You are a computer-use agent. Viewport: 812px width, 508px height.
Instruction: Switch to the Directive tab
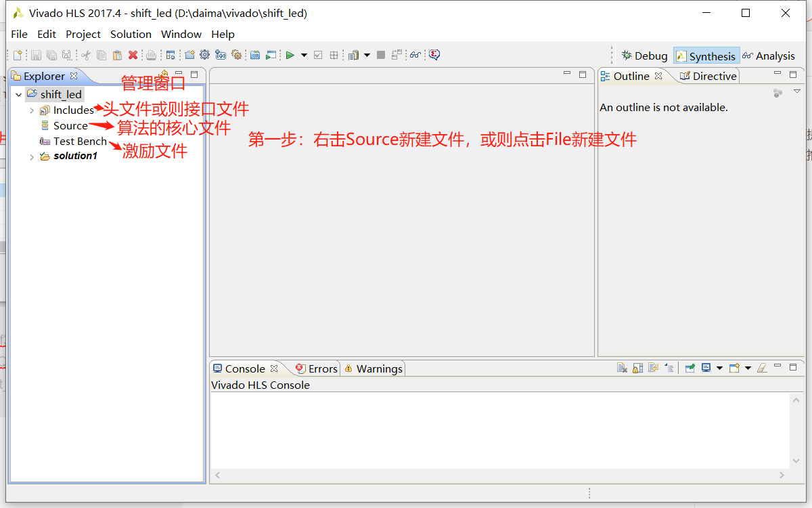[708, 76]
